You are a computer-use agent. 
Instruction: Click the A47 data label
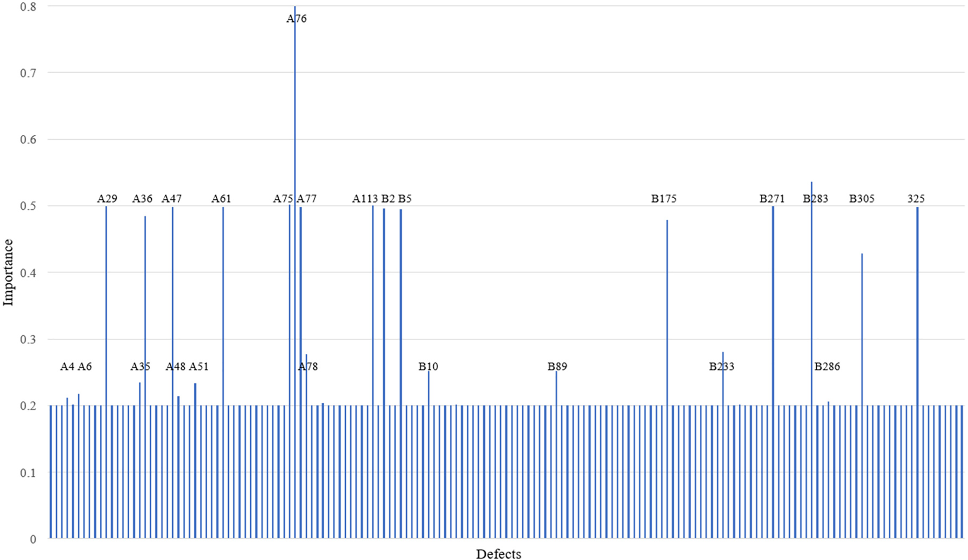(x=171, y=199)
